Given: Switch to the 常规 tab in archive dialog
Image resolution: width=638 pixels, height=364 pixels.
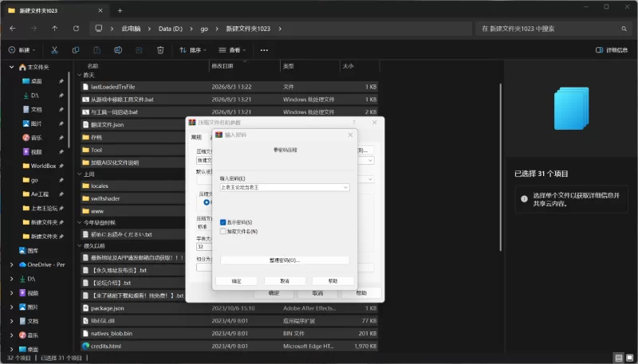Looking at the screenshot, I should click(196, 137).
